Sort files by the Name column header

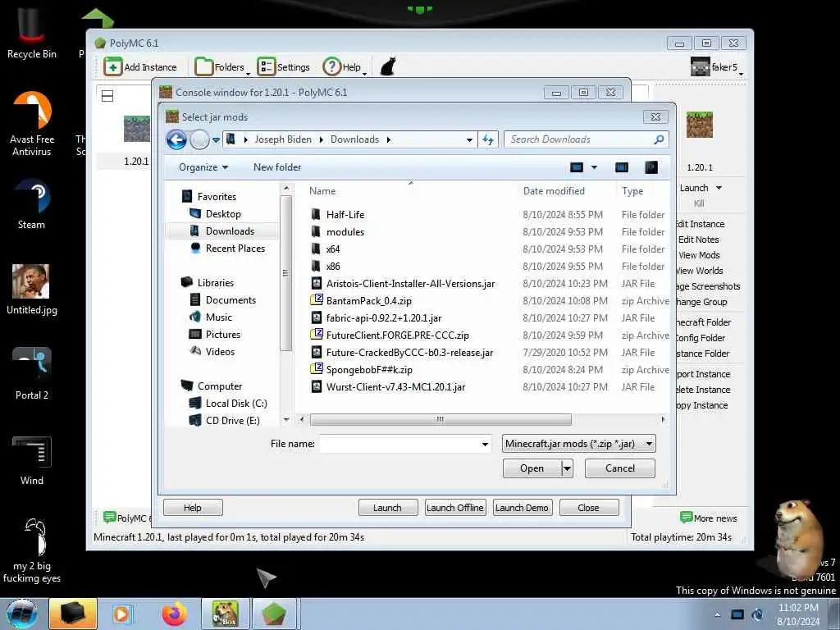(322, 190)
